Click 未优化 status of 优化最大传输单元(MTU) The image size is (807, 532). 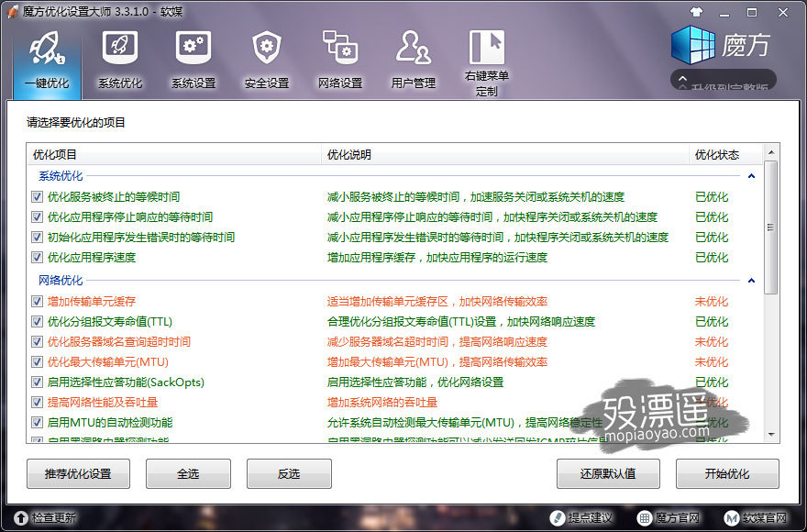click(x=712, y=361)
